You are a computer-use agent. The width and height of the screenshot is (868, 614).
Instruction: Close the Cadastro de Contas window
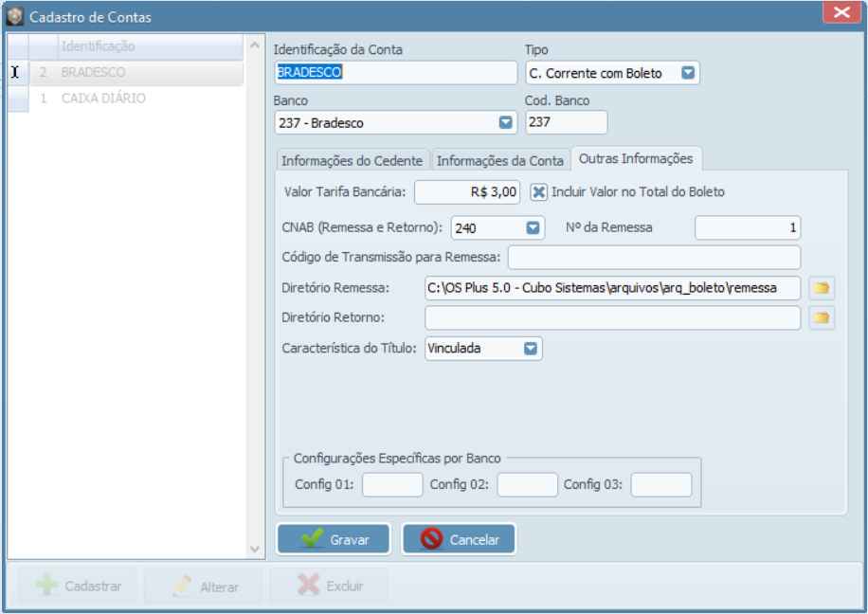coord(841,11)
